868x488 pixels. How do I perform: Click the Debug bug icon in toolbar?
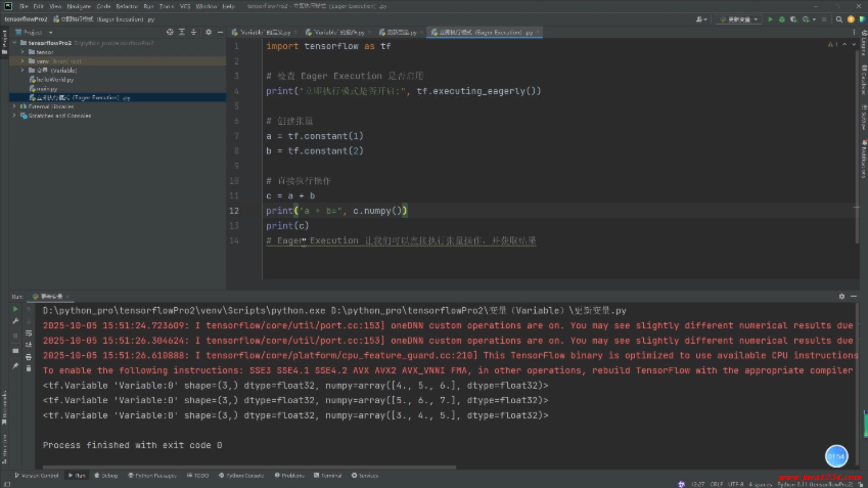[x=782, y=19]
